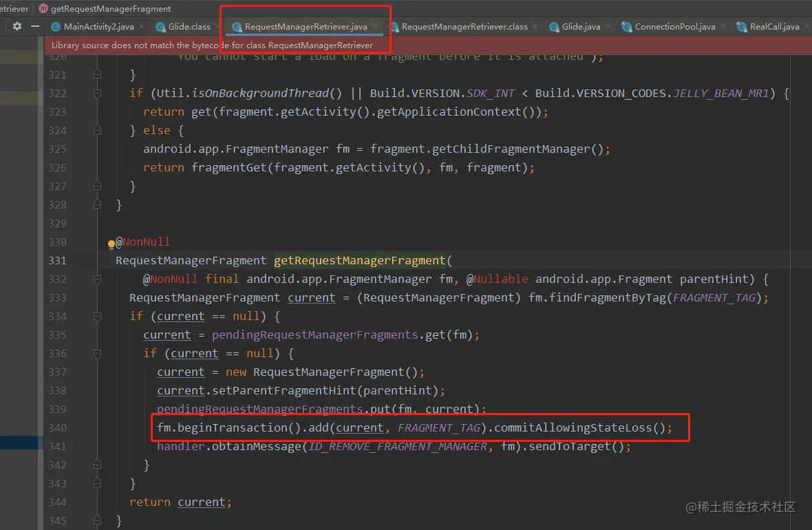
Task: Click pendingRequestManagerFragments on line 335
Action: pos(315,335)
